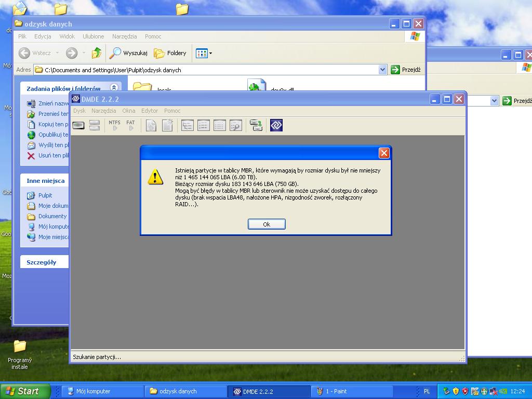Click the Przenieś ten plik task link
This screenshot has width=532, height=399.
[48, 114]
